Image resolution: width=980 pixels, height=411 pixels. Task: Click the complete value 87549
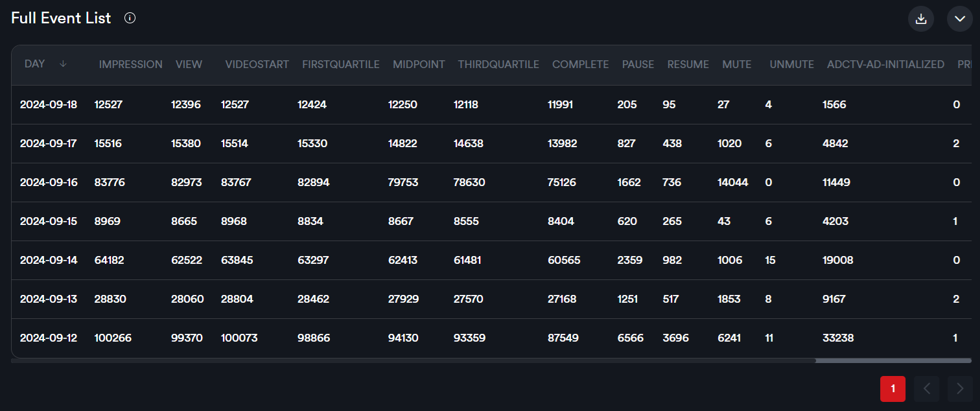click(563, 338)
